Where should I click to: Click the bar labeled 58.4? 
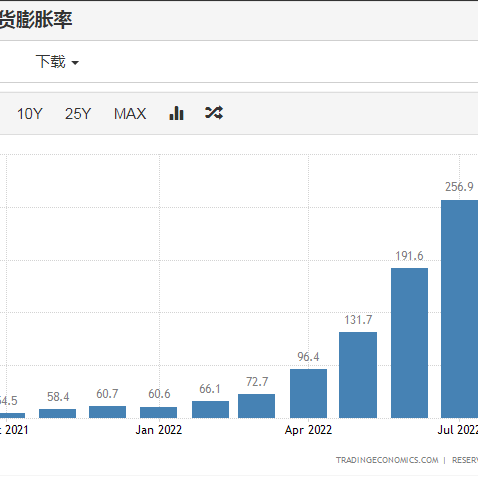pos(57,413)
